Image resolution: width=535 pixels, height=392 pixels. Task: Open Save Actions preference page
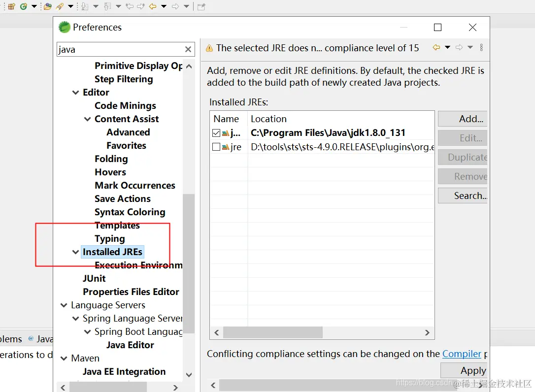(123, 199)
